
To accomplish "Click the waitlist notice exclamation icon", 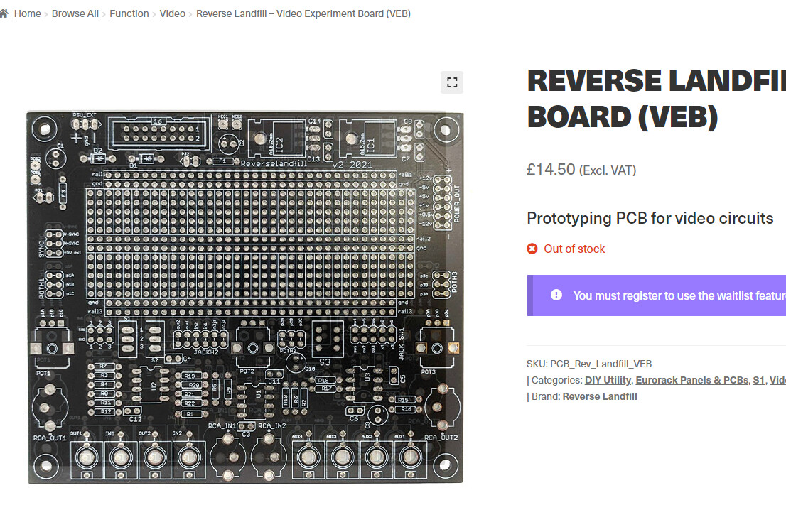I will pos(556,295).
